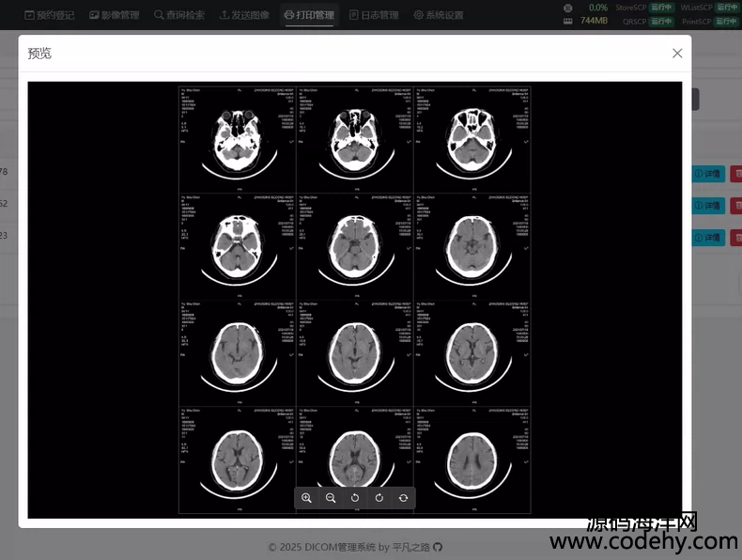Zoom in on the film preview

(x=306, y=498)
